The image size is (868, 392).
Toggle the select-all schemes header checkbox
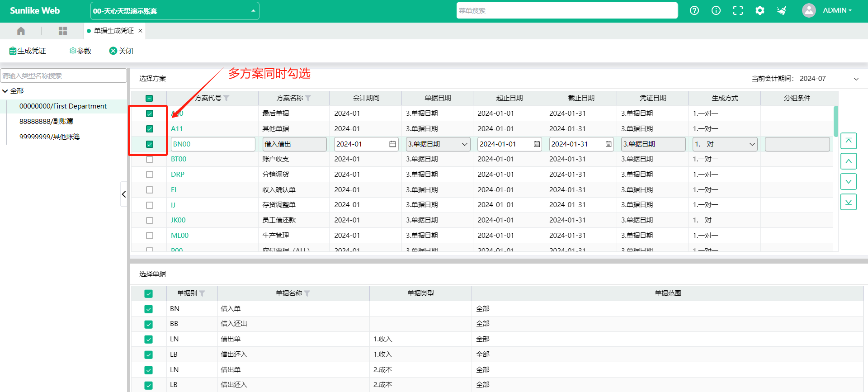click(149, 98)
